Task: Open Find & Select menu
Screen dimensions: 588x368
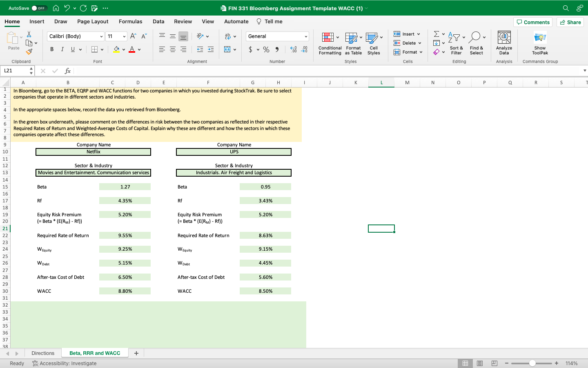Action: tap(476, 43)
